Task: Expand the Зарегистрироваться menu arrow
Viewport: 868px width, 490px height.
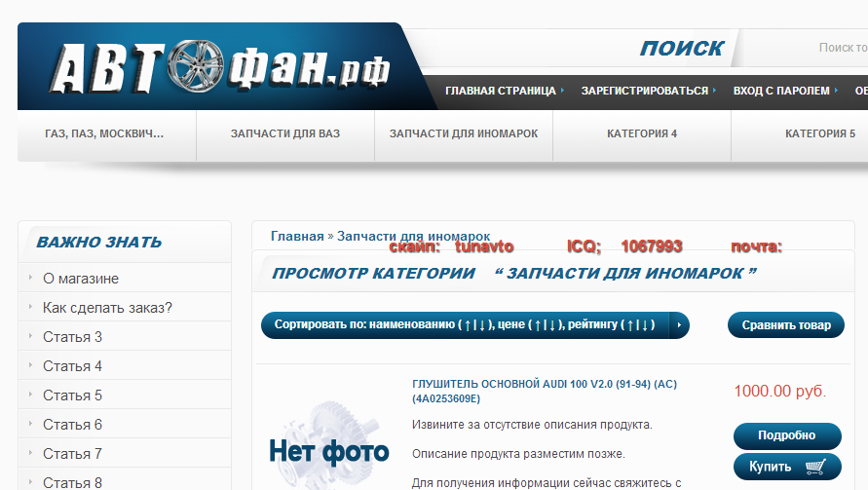Action: pyautogui.click(x=714, y=91)
